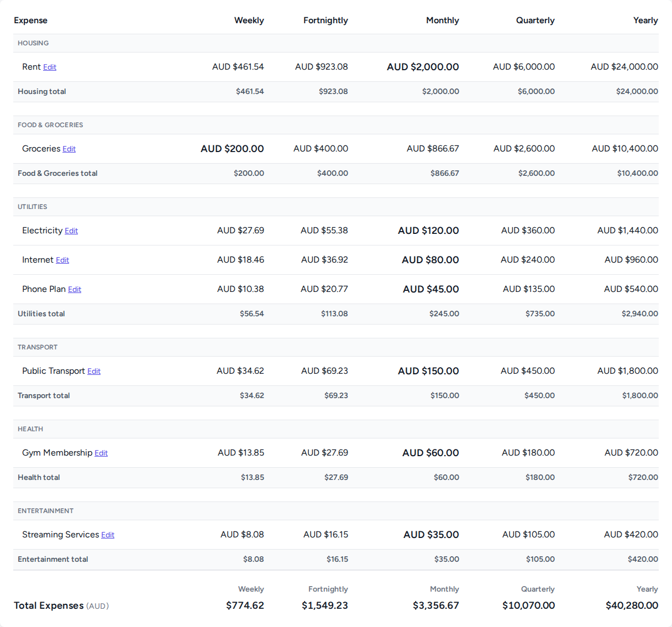Click Streaming Services monthly AUD $35.00
Viewport: 672px width, 627px height.
pyautogui.click(x=431, y=535)
